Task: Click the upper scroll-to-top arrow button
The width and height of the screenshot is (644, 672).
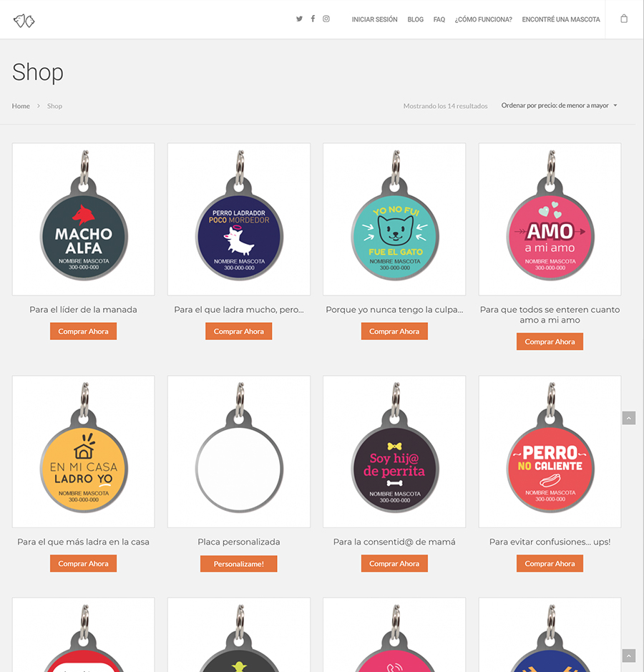Action: [x=628, y=418]
